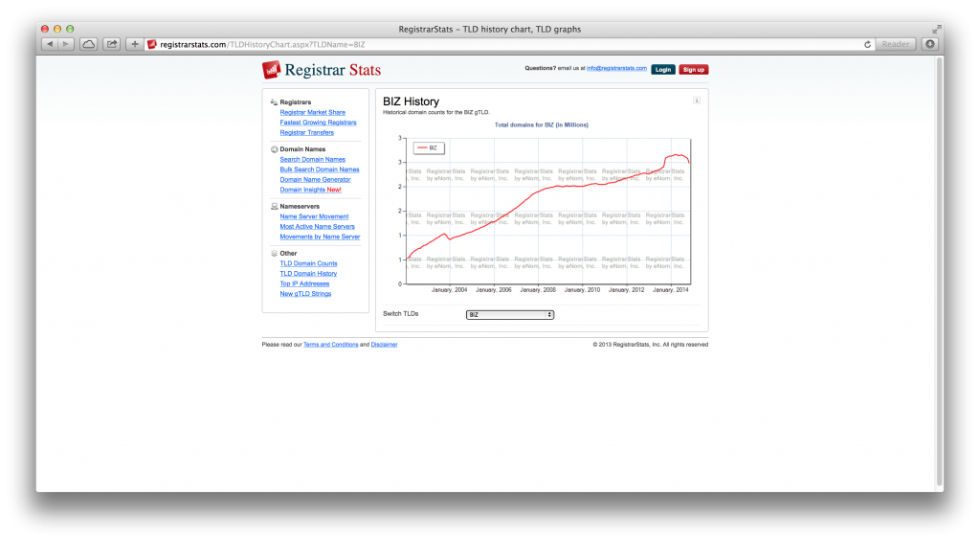The height and width of the screenshot is (542, 980).
Task: Open the TLD Domain Counts link
Action: (308, 263)
